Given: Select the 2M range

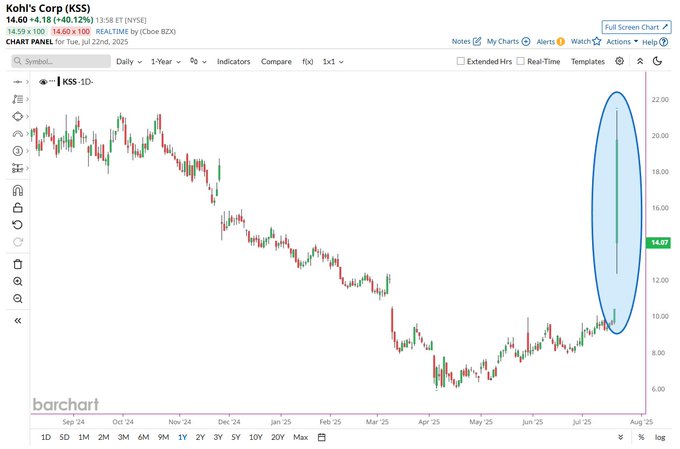Looking at the screenshot, I should point(103,437).
